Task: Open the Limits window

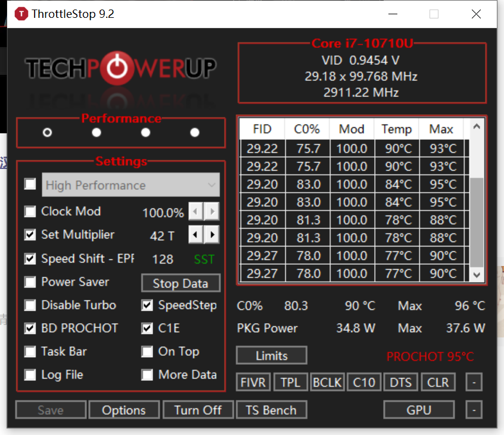Action: (272, 355)
